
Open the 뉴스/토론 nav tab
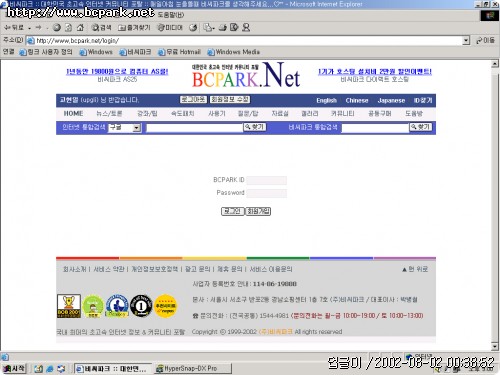click(x=109, y=113)
